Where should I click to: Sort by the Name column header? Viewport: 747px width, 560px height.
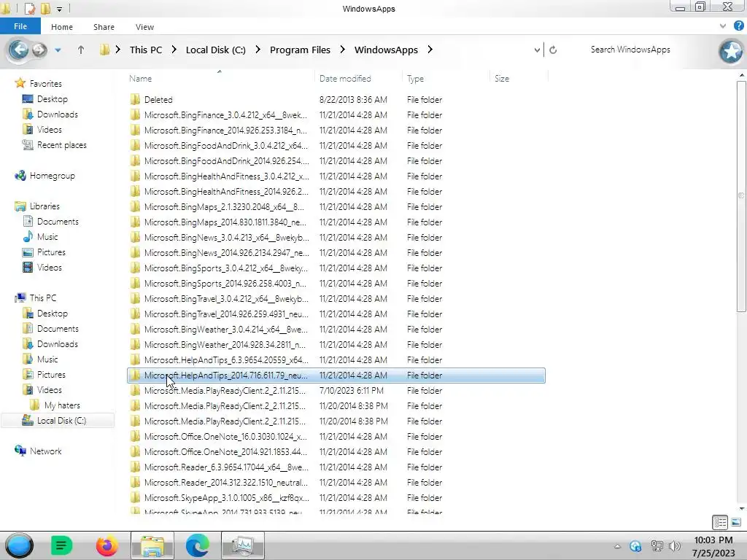220,79
